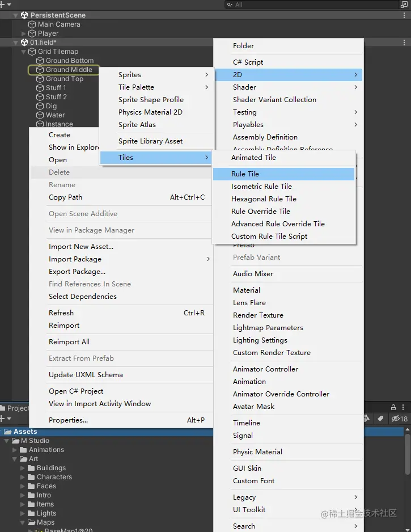The height and width of the screenshot is (532, 411).
Task: Collapse the Art folder arrow
Action: (15, 459)
